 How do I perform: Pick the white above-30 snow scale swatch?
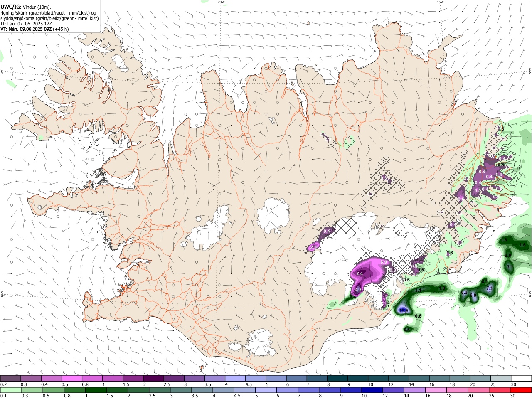(521, 379)
